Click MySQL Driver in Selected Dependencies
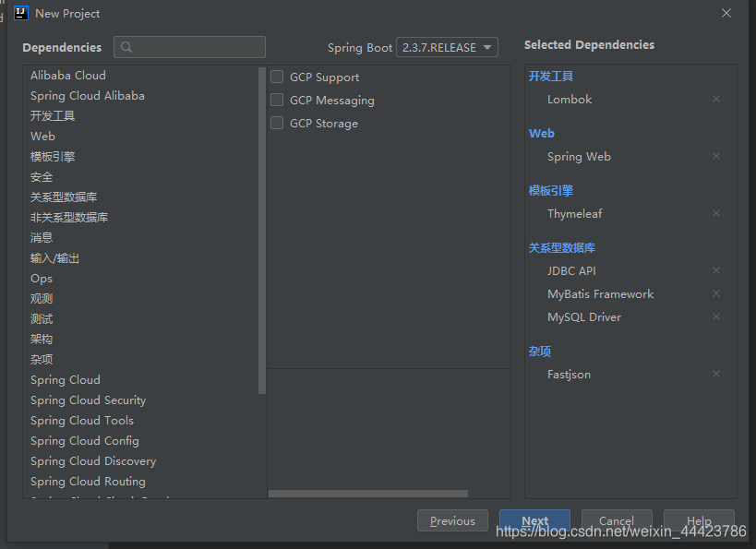The width and height of the screenshot is (756, 549). pos(584,317)
